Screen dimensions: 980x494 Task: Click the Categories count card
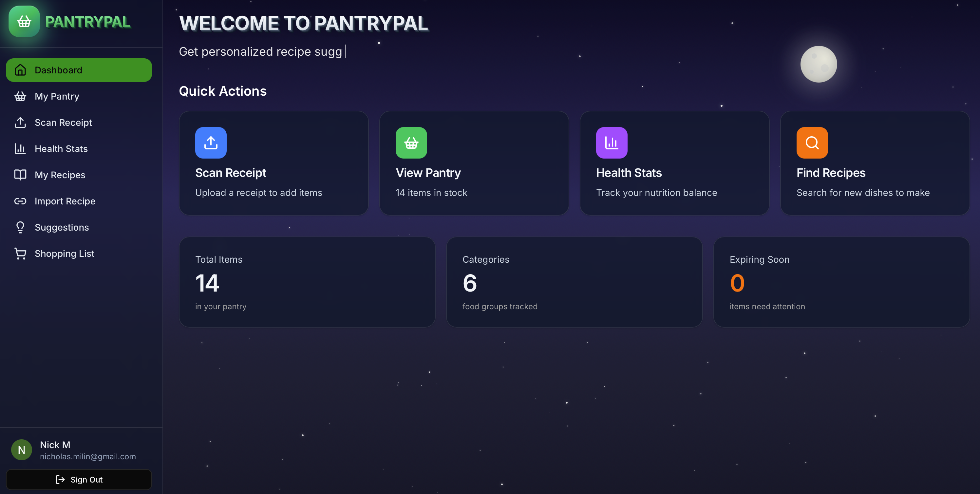pyautogui.click(x=574, y=282)
